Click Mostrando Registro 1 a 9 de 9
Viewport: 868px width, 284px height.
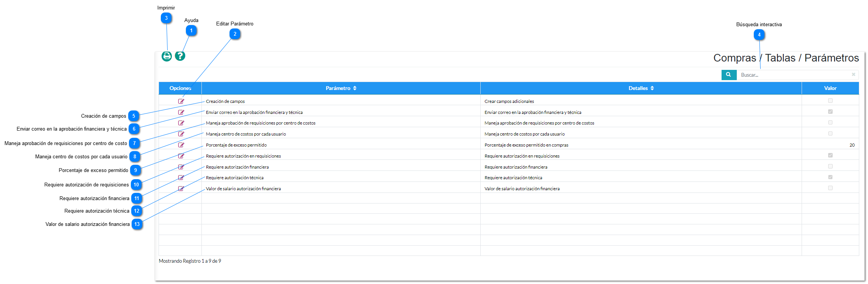coord(190,261)
